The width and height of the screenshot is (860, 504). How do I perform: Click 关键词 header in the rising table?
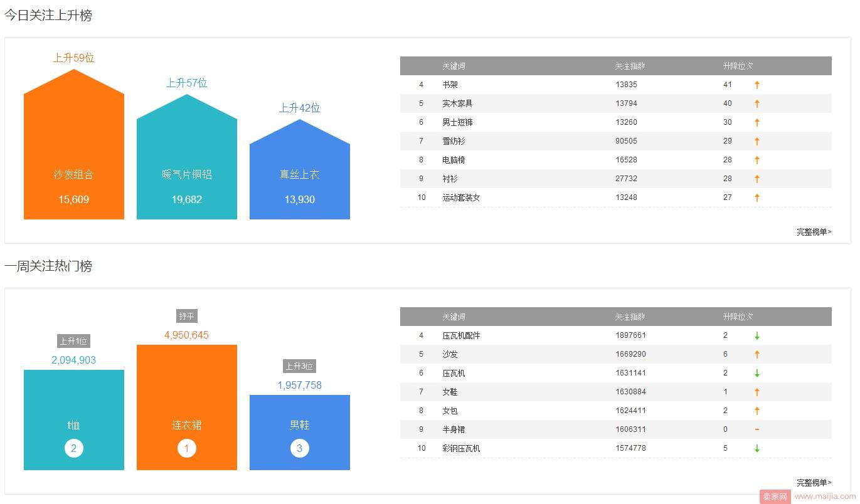click(x=454, y=66)
